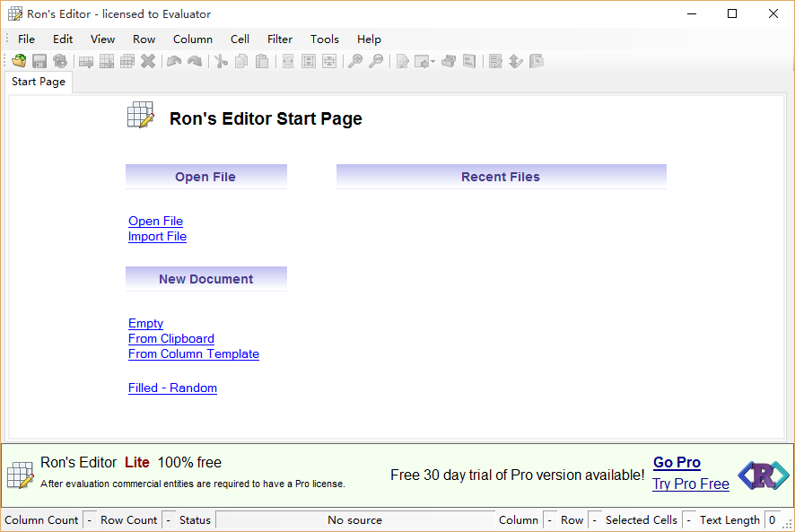Click the fit column width icon
Image resolution: width=795 pixels, height=532 pixels.
coord(288,61)
